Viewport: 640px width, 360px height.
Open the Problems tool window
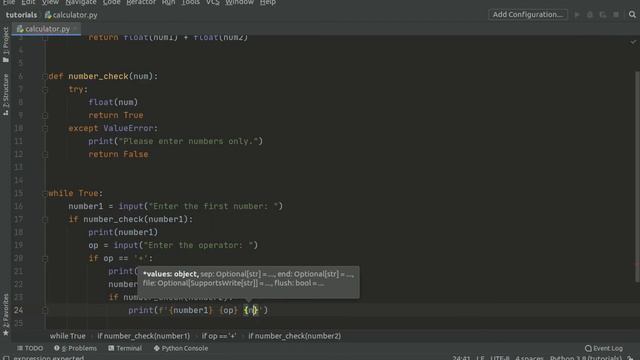(x=76, y=348)
